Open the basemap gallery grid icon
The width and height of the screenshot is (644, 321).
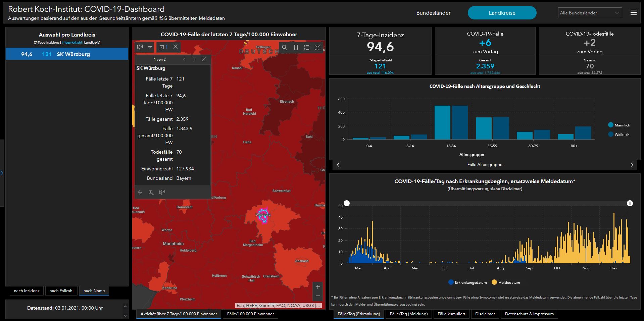(317, 48)
